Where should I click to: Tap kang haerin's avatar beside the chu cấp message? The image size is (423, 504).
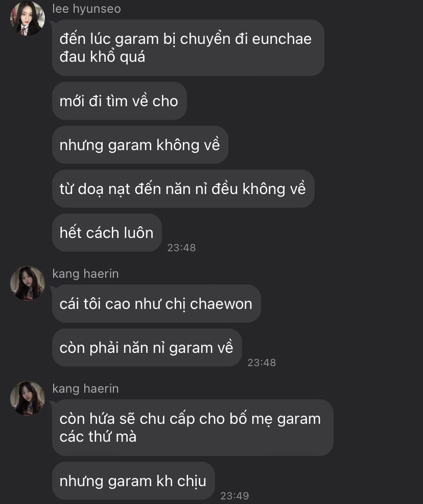(28, 398)
